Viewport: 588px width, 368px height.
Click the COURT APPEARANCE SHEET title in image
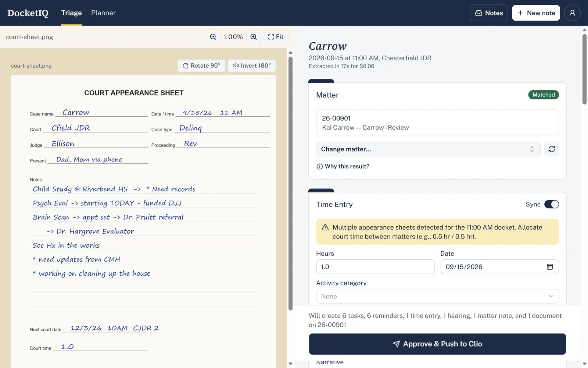click(134, 93)
